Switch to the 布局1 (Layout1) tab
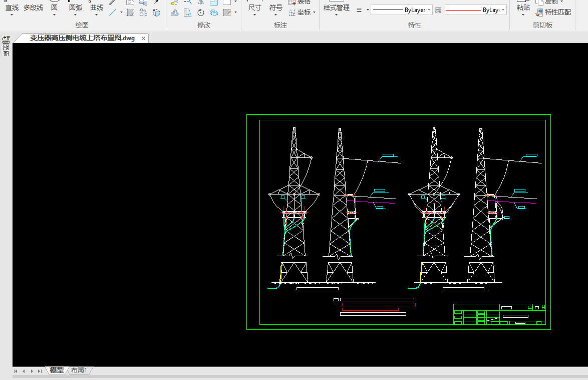 coord(79,370)
